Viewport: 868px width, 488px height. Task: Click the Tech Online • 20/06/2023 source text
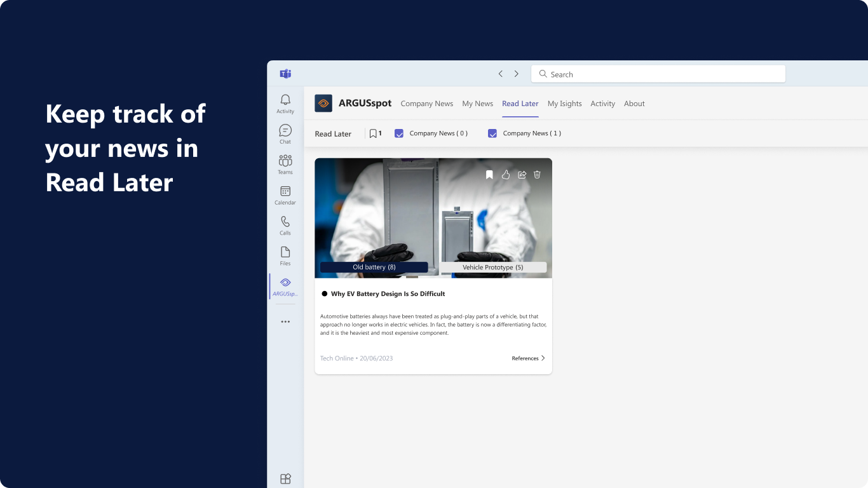point(356,358)
